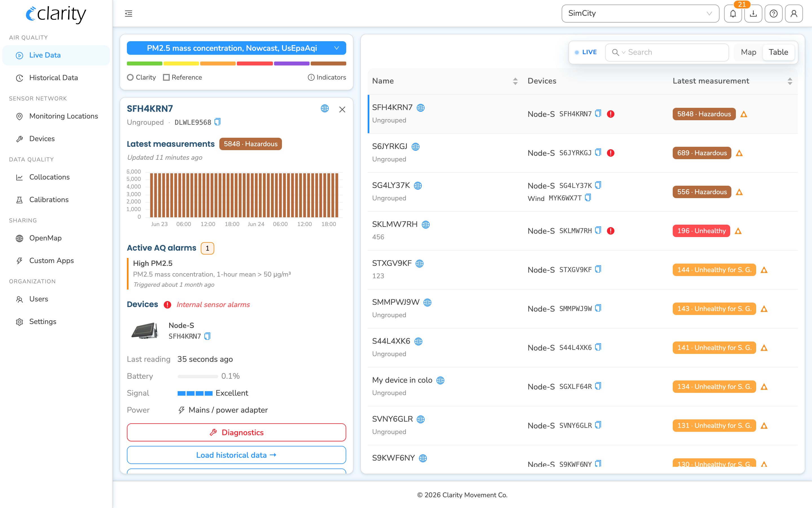Open the user profile icon
The image size is (812, 508).
click(794, 14)
